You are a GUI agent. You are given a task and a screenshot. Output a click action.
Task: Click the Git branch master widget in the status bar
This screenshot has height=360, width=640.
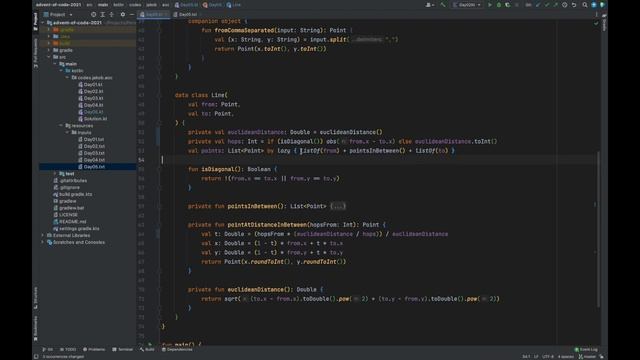click(x=587, y=357)
